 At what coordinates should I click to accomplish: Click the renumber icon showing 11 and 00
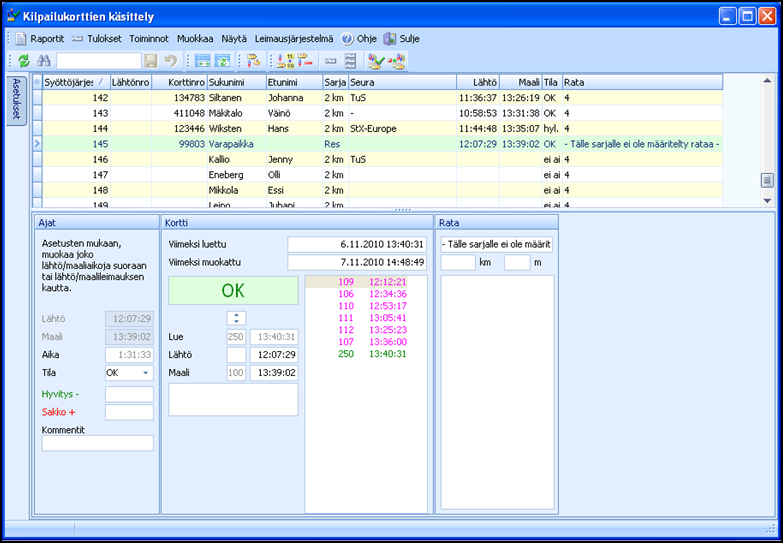[x=286, y=61]
